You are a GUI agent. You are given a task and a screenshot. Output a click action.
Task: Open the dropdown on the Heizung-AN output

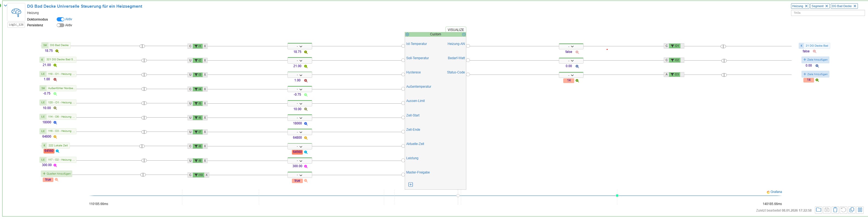tap(571, 46)
